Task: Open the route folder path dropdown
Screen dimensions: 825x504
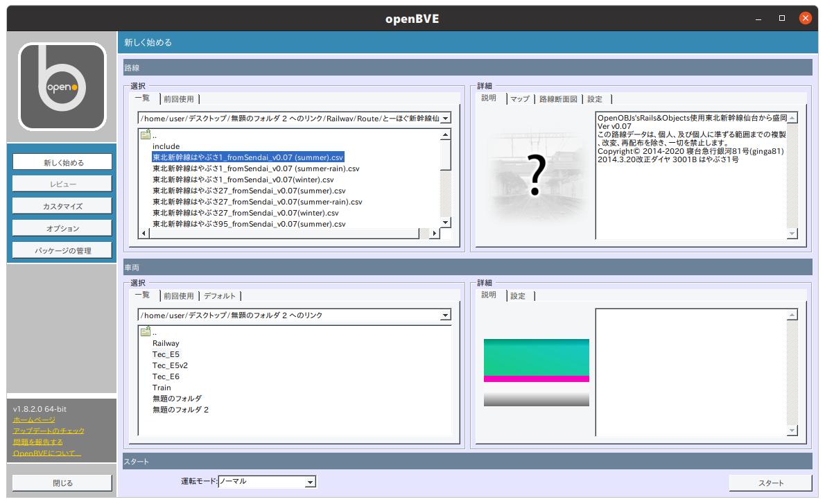Action: coord(445,119)
